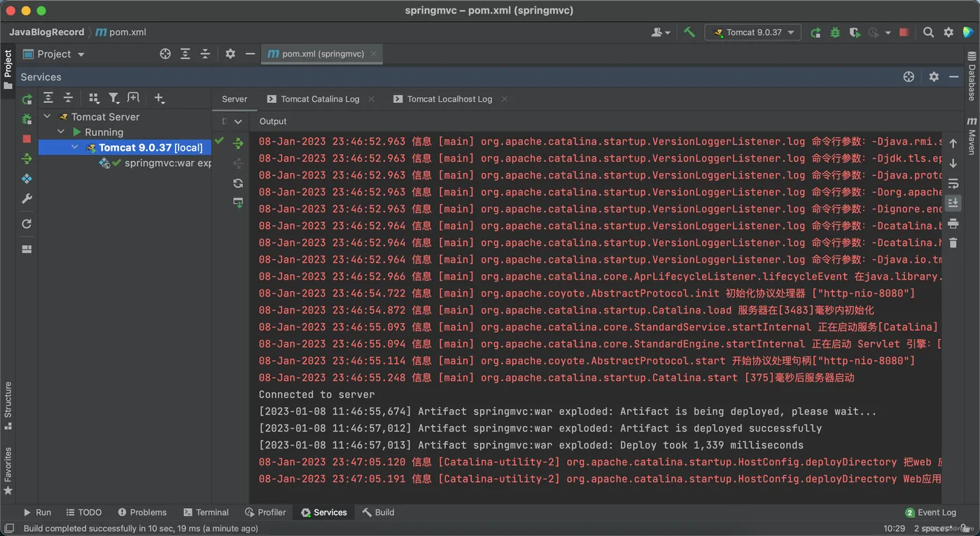Click the Build project hammer icon
980x536 pixels.
[x=689, y=32]
